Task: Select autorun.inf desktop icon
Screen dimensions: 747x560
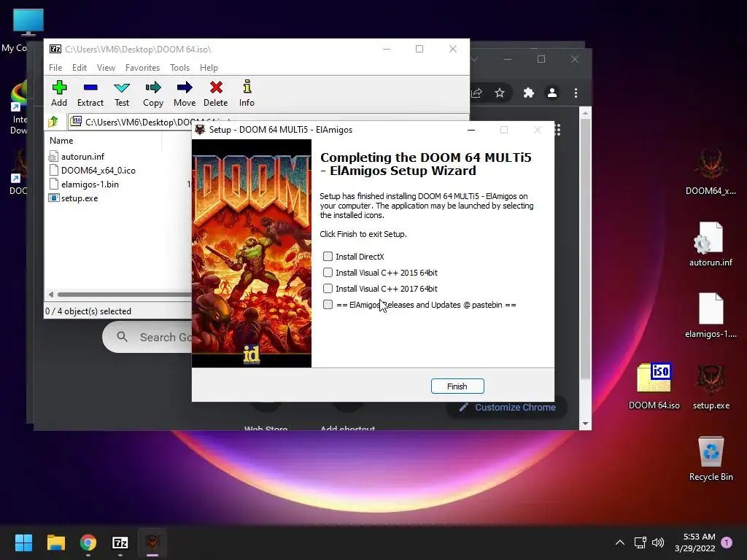Action: click(711, 244)
